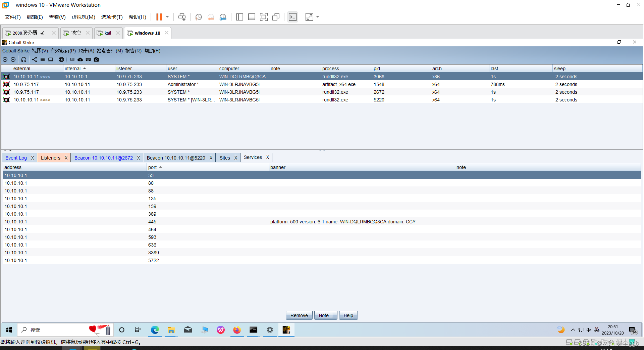Click VMware console view icon
Image resolution: width=644 pixels, height=350 pixels.
[292, 17]
